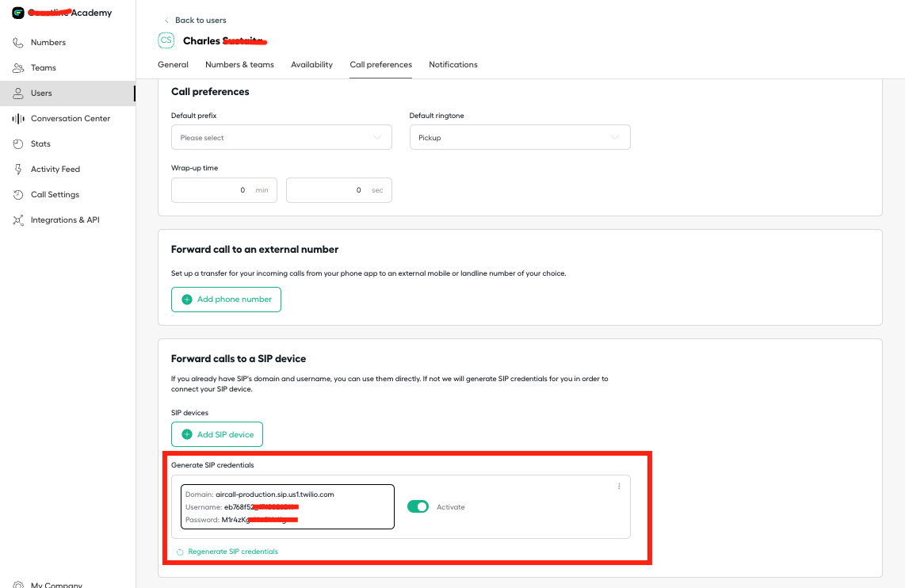Image resolution: width=905 pixels, height=588 pixels.
Task: Open the Numbers & teams tab
Action: tap(239, 65)
